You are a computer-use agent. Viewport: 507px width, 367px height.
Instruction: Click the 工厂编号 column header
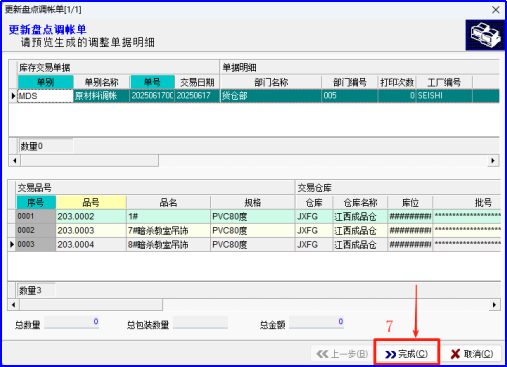point(444,82)
